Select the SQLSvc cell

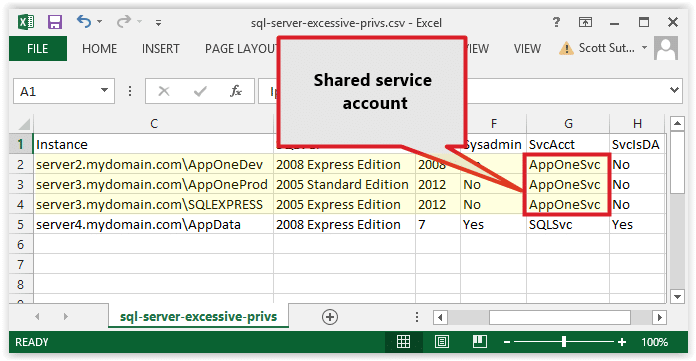568,224
